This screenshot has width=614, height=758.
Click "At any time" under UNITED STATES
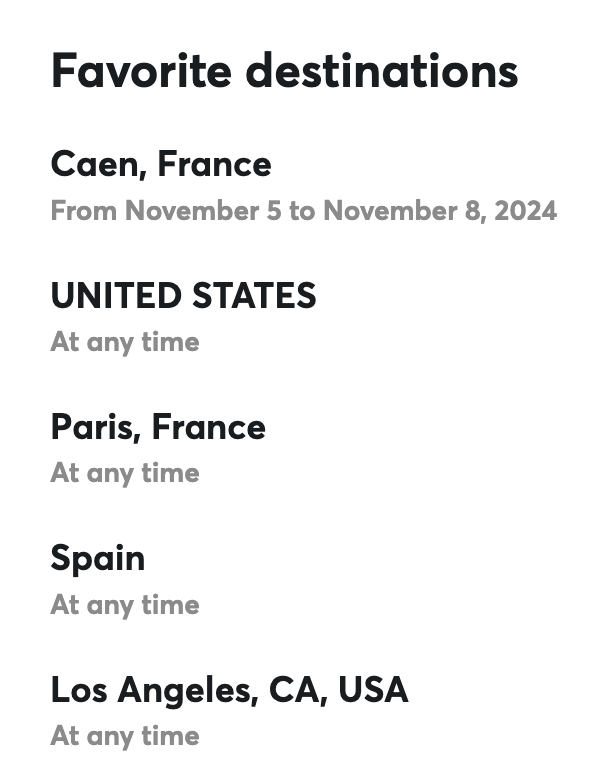(125, 342)
